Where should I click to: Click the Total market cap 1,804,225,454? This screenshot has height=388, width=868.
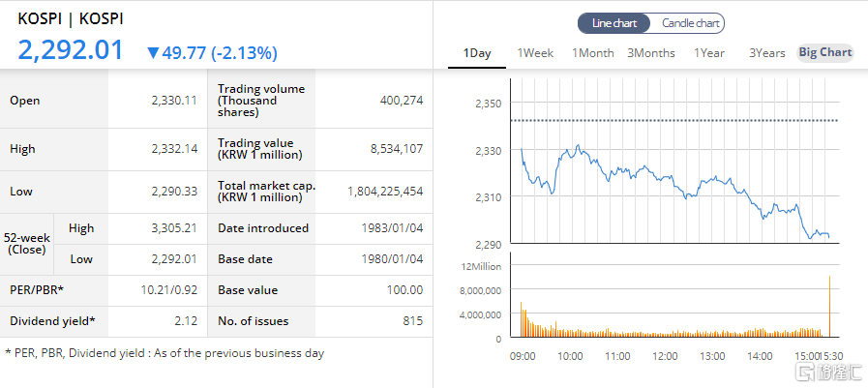pos(385,192)
